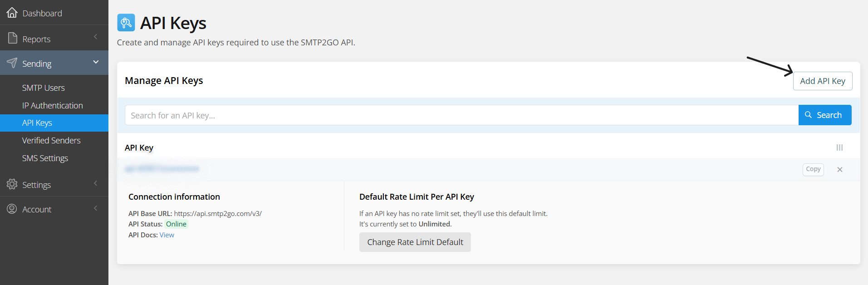This screenshot has width=868, height=285.
Task: Expand the Reports menu chevron
Action: (96, 37)
